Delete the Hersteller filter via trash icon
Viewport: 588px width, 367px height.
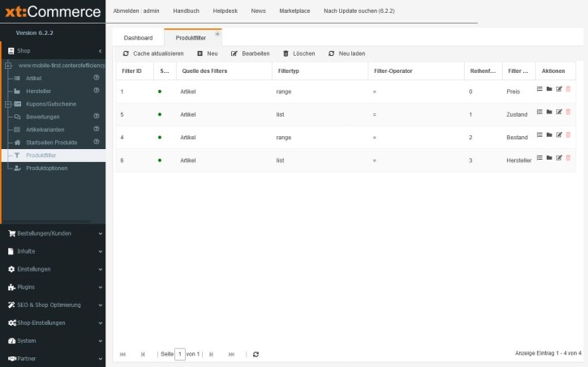pyautogui.click(x=568, y=158)
